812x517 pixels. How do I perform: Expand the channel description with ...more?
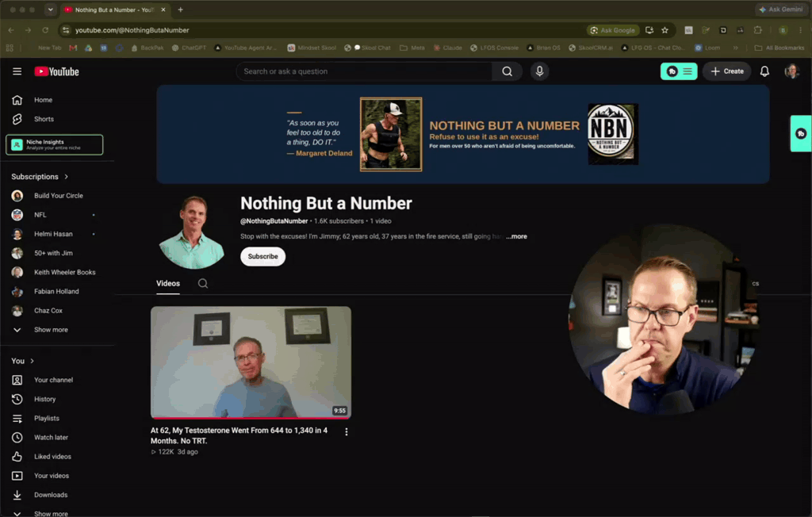point(516,236)
